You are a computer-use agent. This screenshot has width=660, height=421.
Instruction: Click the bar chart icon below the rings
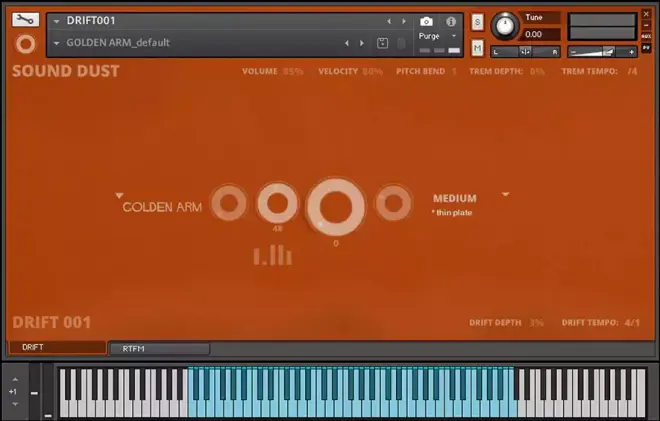pos(273,256)
